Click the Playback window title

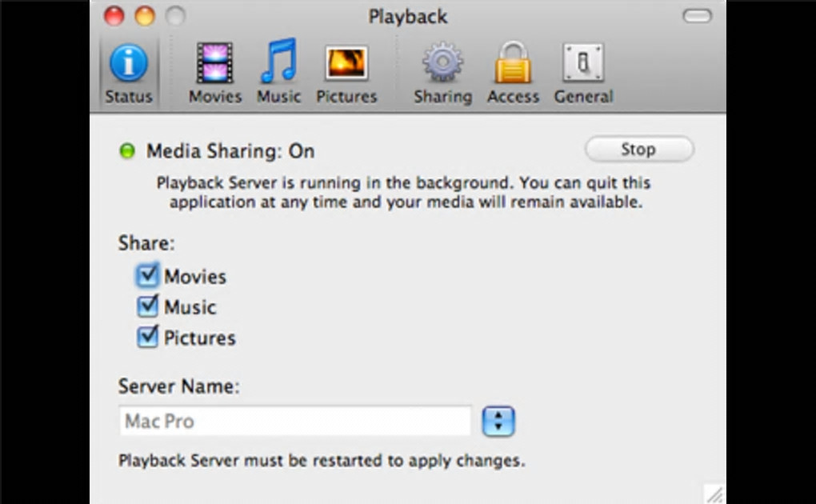point(408,16)
